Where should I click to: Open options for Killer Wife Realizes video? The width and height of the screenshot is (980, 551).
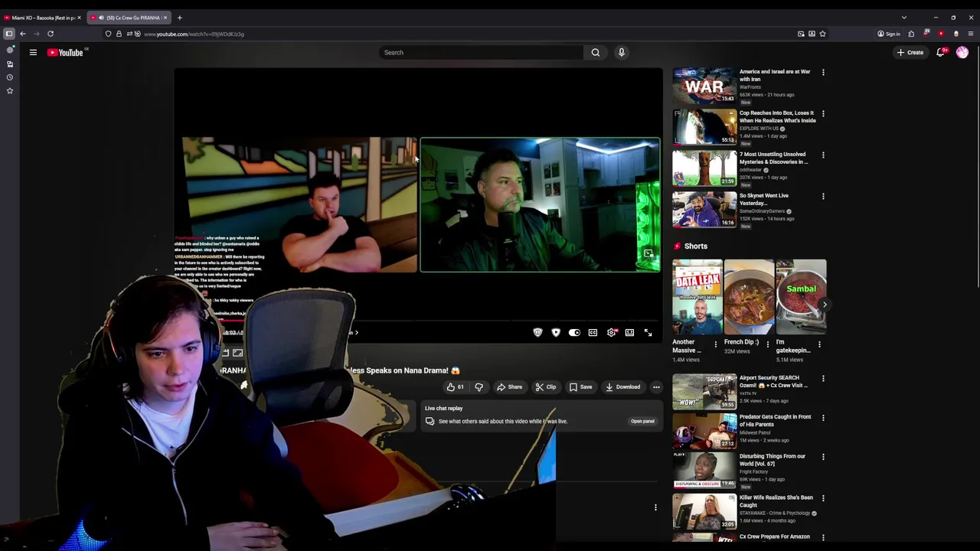pyautogui.click(x=823, y=498)
